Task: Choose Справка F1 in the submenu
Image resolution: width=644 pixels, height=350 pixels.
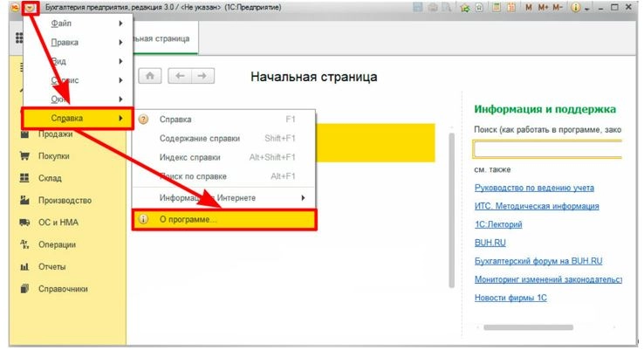Action: click(224, 119)
